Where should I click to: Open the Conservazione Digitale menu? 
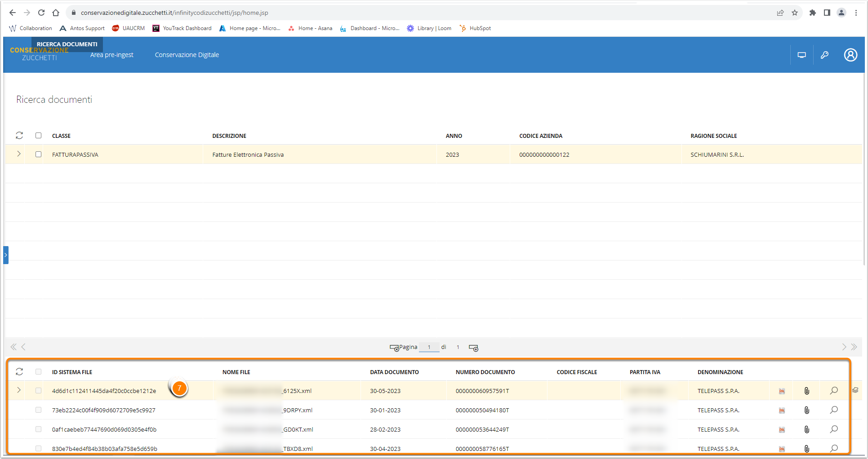click(x=187, y=55)
